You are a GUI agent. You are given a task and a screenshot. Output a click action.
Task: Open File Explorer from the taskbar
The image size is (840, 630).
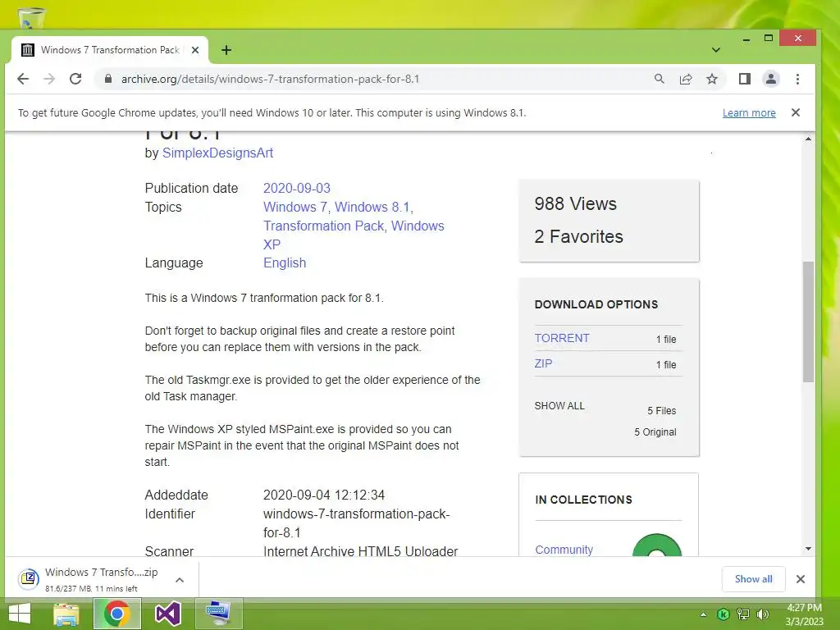[x=66, y=614]
